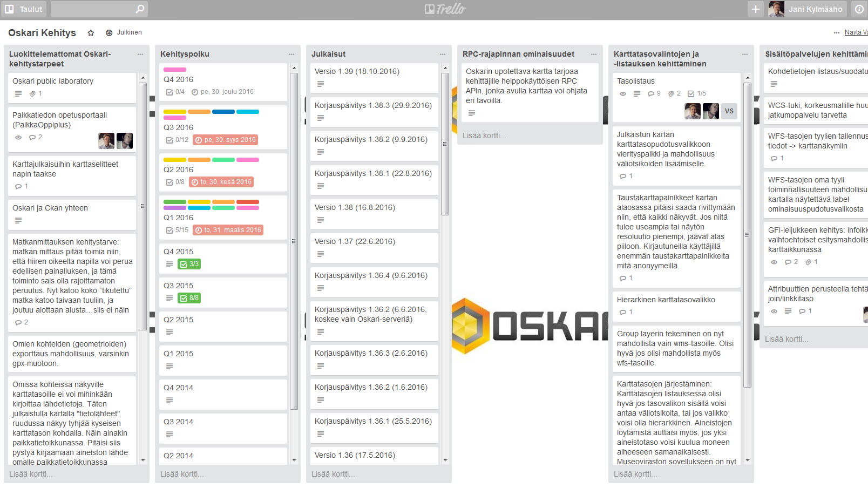Open the info icon in header
Image resolution: width=868 pixels, height=488 pixels.
pos(859,9)
